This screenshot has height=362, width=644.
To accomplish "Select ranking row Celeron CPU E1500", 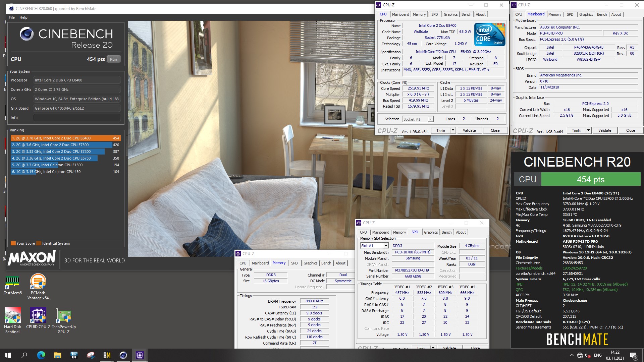I will click(65, 165).
